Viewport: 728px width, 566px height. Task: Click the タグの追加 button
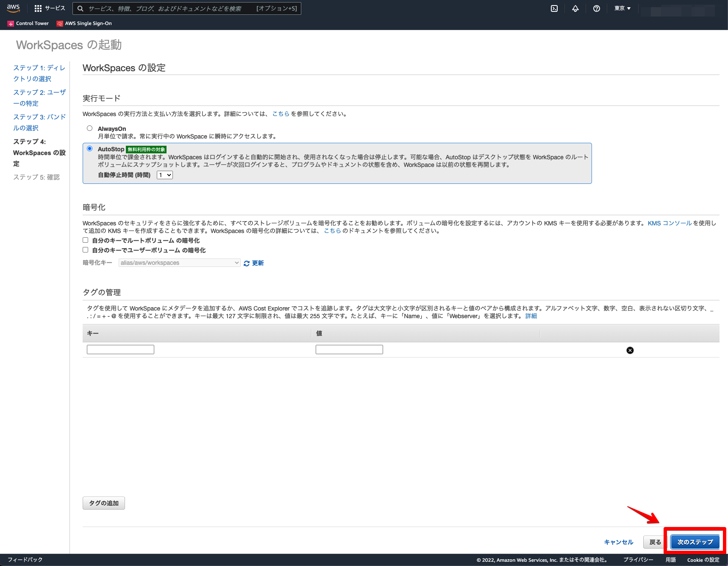coord(103,503)
